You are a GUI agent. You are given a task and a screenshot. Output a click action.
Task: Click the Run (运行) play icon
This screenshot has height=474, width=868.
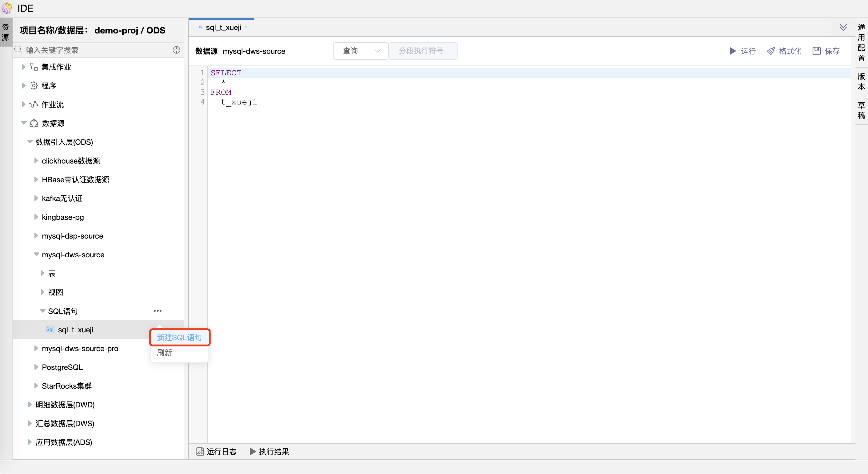point(732,51)
